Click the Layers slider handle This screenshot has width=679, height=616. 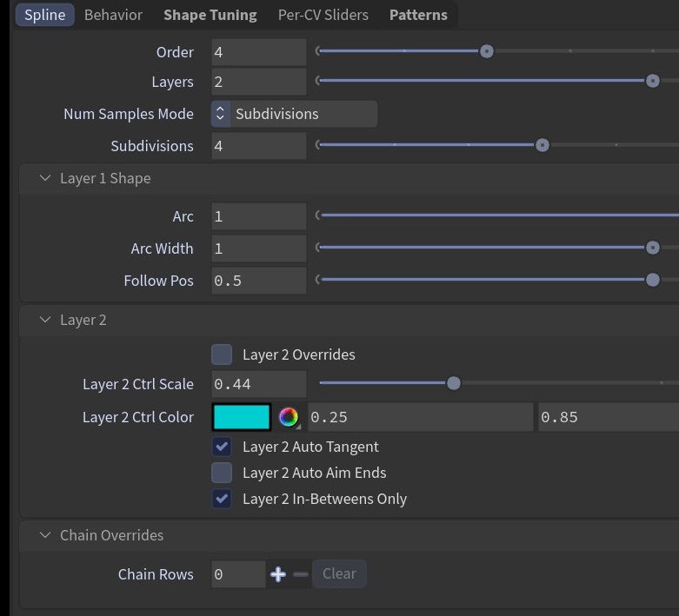coord(653,81)
